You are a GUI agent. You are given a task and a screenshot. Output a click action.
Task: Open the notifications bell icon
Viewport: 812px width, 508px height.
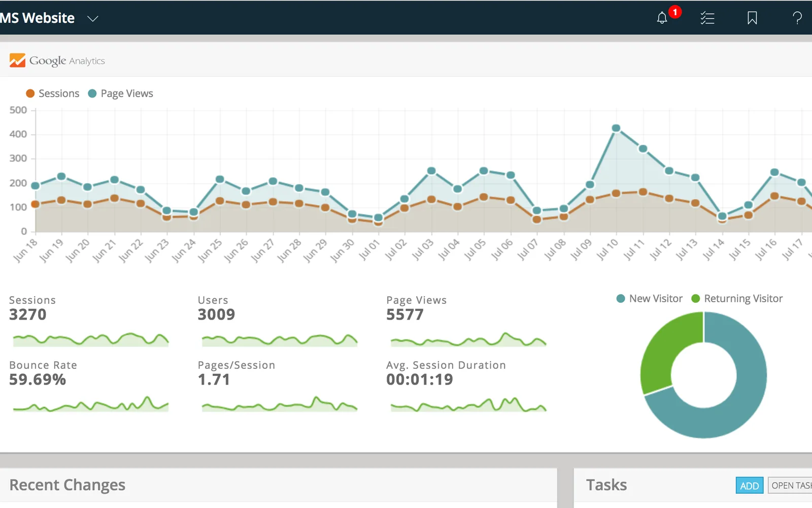coord(662,18)
